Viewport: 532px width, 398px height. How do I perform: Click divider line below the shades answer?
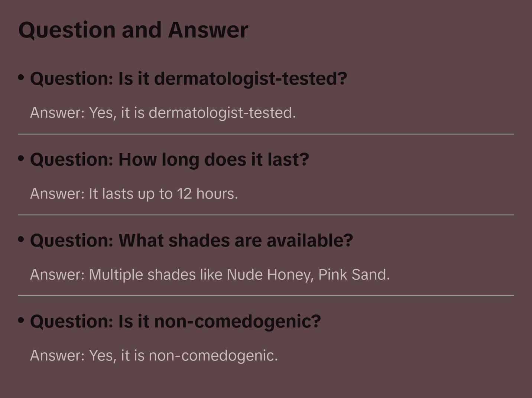pos(266,296)
